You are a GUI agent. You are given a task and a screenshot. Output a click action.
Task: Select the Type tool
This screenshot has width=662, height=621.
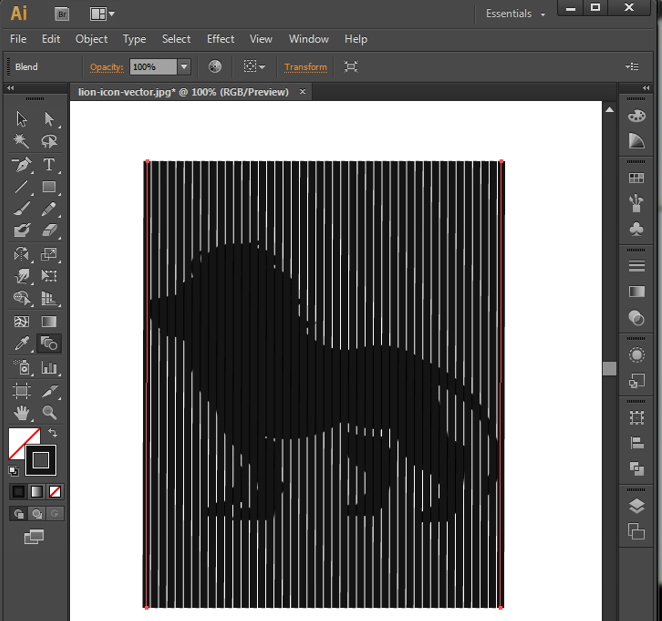click(49, 164)
